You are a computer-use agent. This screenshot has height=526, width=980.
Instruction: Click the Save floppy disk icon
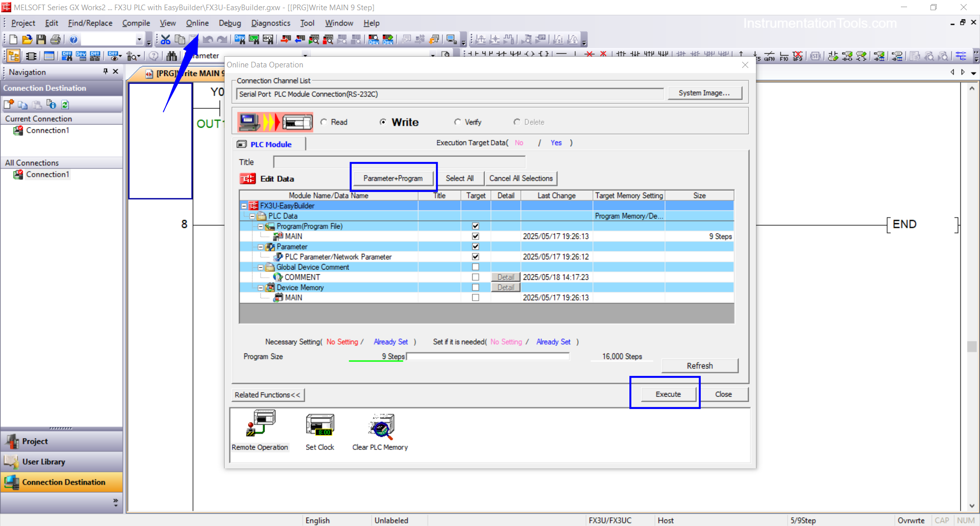pyautogui.click(x=41, y=39)
